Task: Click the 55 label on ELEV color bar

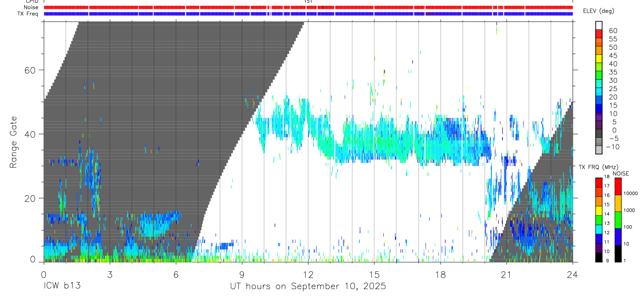Action: (613, 39)
